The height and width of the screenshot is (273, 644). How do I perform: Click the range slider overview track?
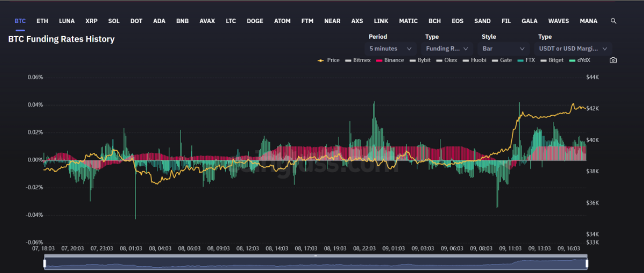pyautogui.click(x=316, y=263)
